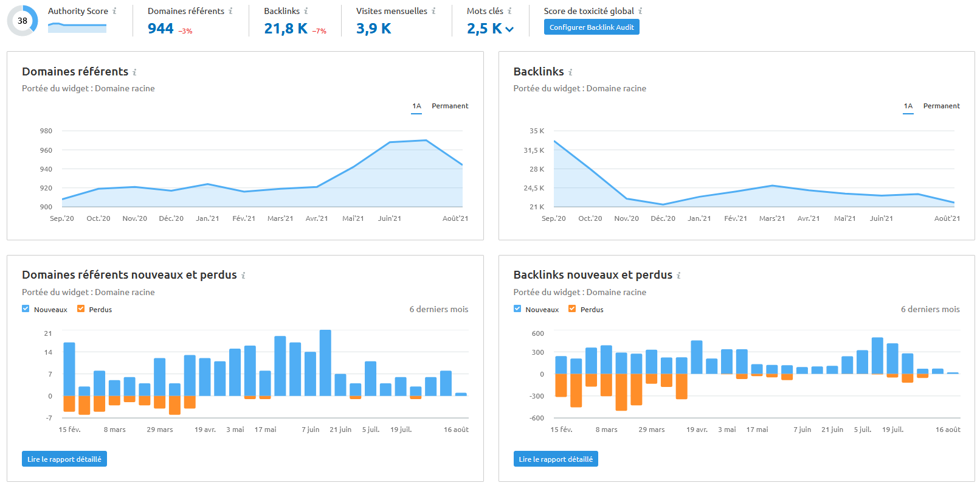Screen dimensions: 980x491
Task: Expand the Mots clés 2,5 K dropdown
Action: click(509, 29)
